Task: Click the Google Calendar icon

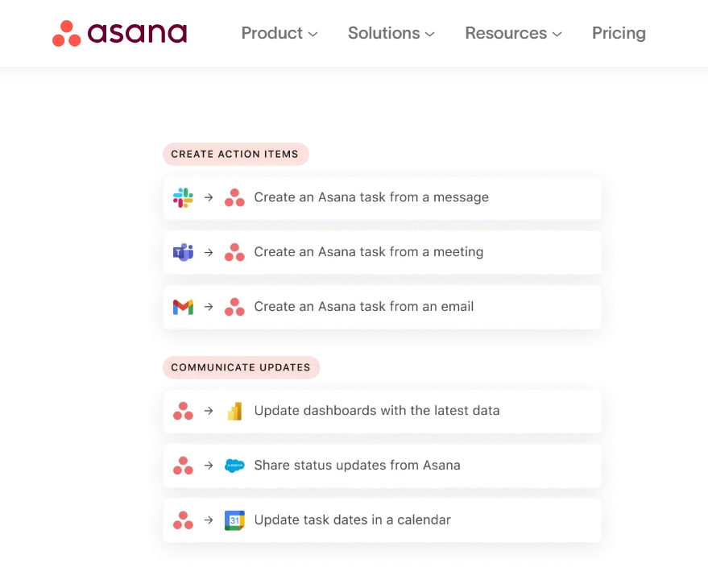Action: pos(234,520)
